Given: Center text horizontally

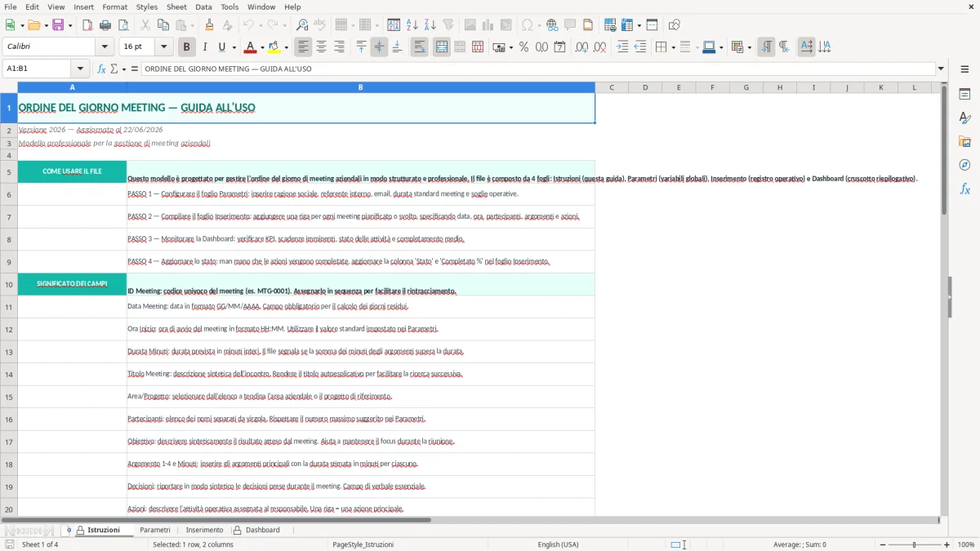Looking at the screenshot, I should coord(321,47).
